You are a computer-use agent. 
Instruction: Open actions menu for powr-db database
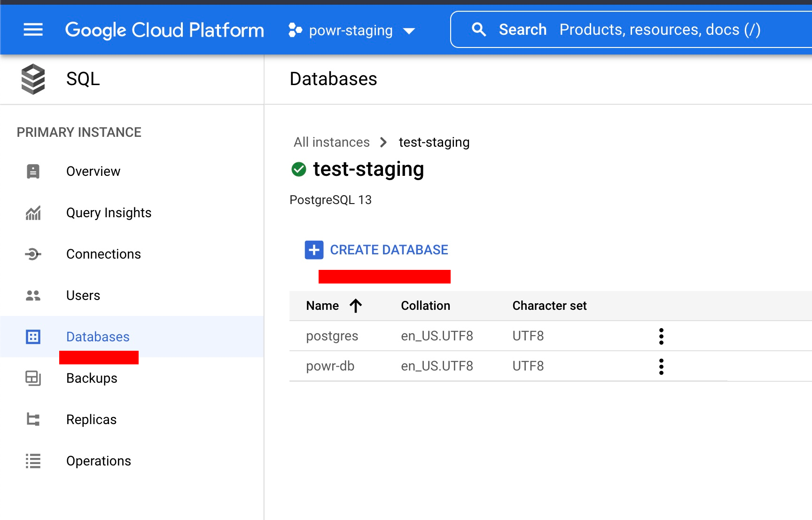coord(661,366)
